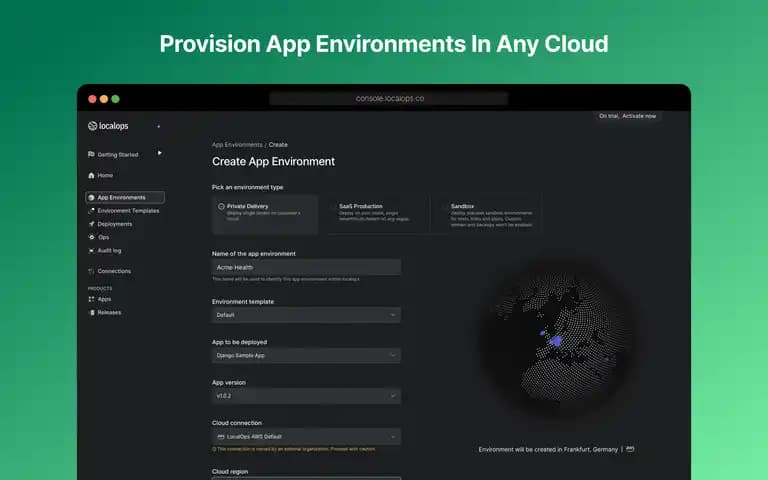
Task: Click the Apps grid icon
Action: (91, 299)
